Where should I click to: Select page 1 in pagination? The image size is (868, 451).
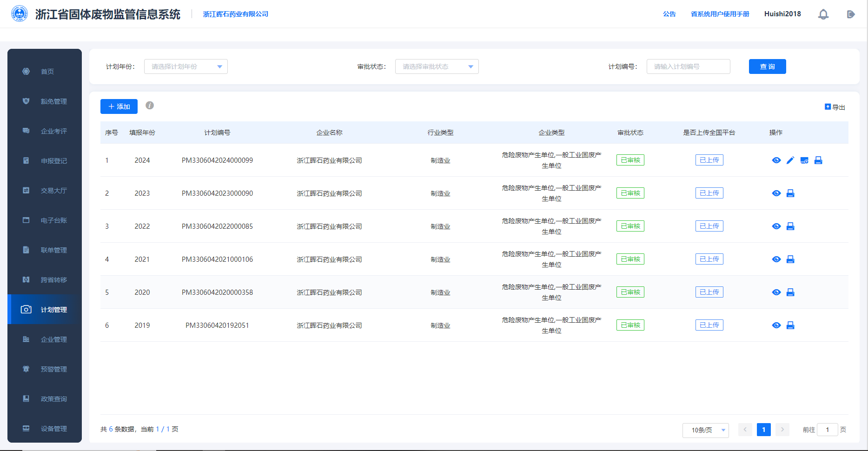(x=764, y=430)
